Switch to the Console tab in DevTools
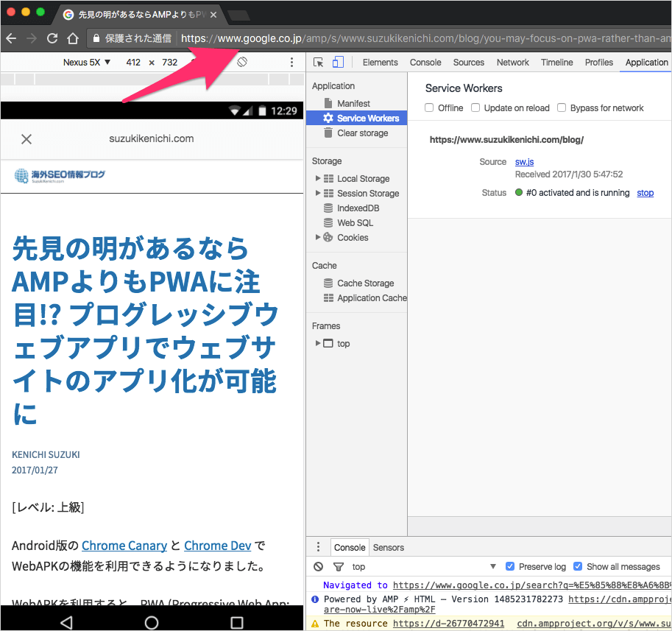Viewport: 672px width, 631px height. [x=425, y=62]
